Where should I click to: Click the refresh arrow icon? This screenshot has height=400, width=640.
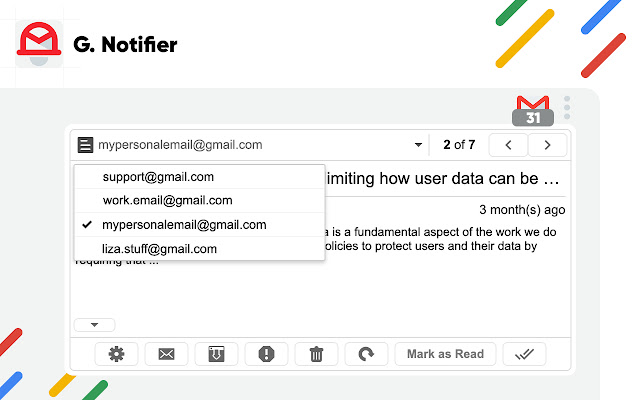(366, 354)
